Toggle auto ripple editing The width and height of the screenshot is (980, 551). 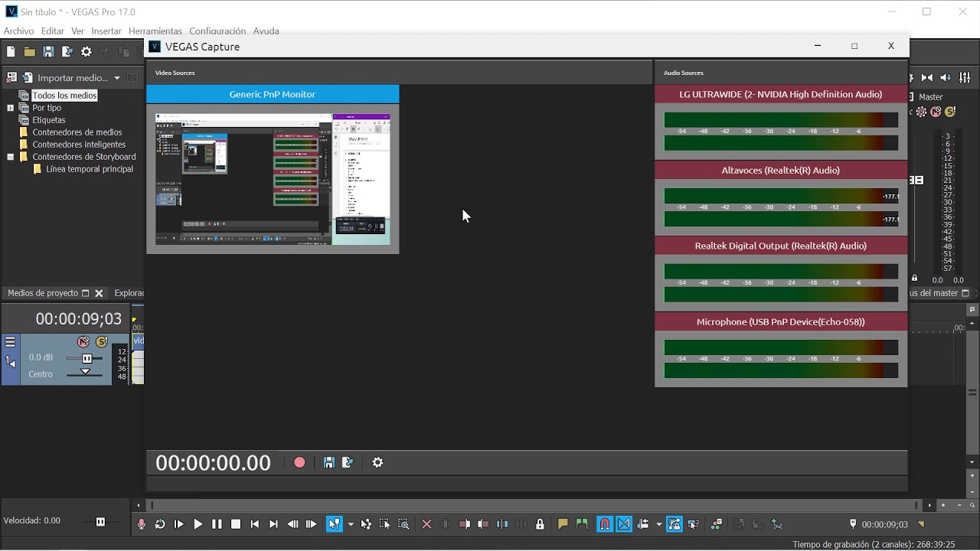[643, 524]
